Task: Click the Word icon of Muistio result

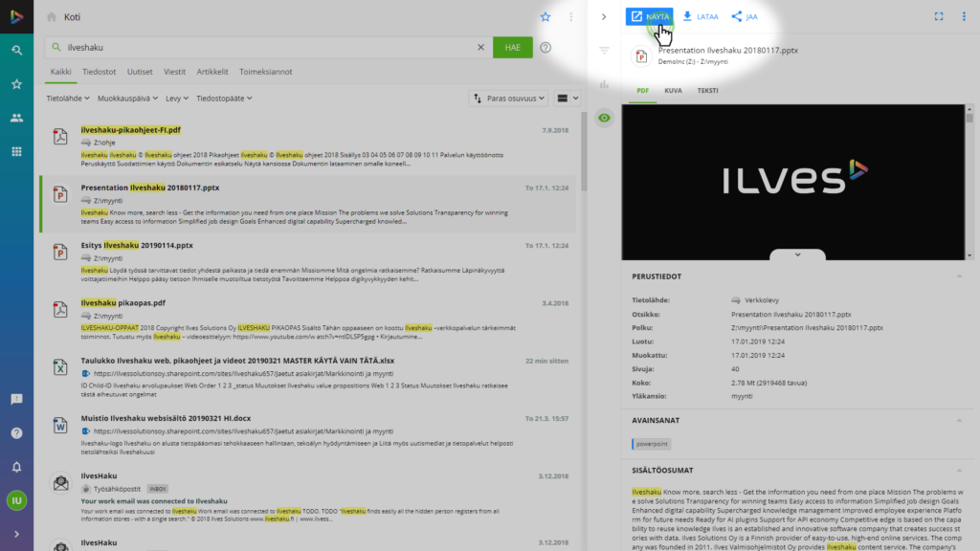Action: [x=60, y=425]
